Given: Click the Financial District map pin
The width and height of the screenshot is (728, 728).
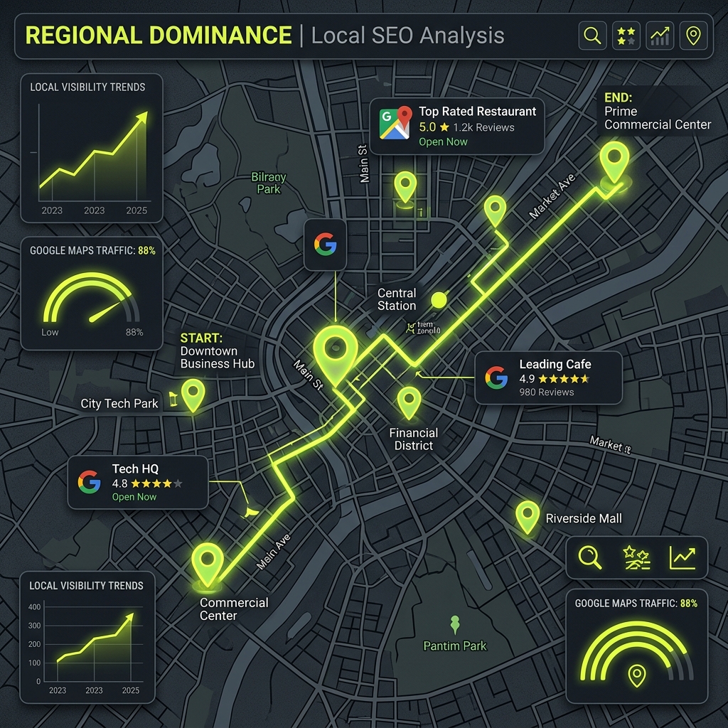Looking at the screenshot, I should (409, 402).
